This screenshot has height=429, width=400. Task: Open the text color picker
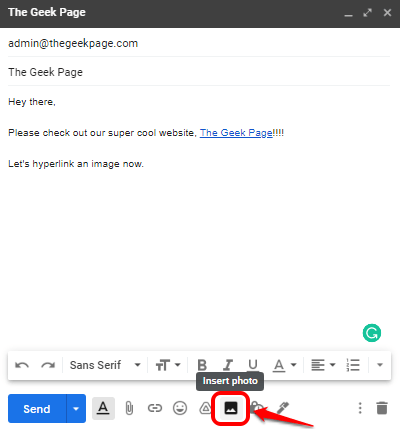tap(284, 365)
